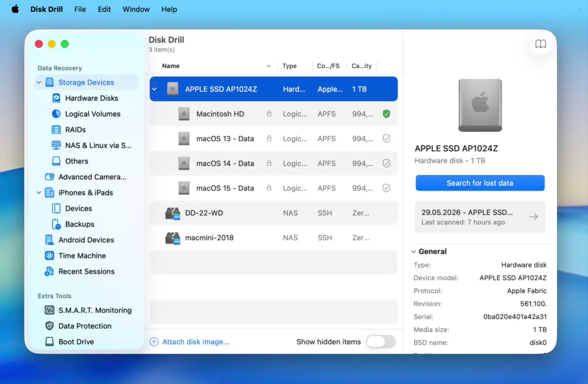The image size is (588, 384).
Task: Click the BSD name value disk0
Action: coord(538,343)
